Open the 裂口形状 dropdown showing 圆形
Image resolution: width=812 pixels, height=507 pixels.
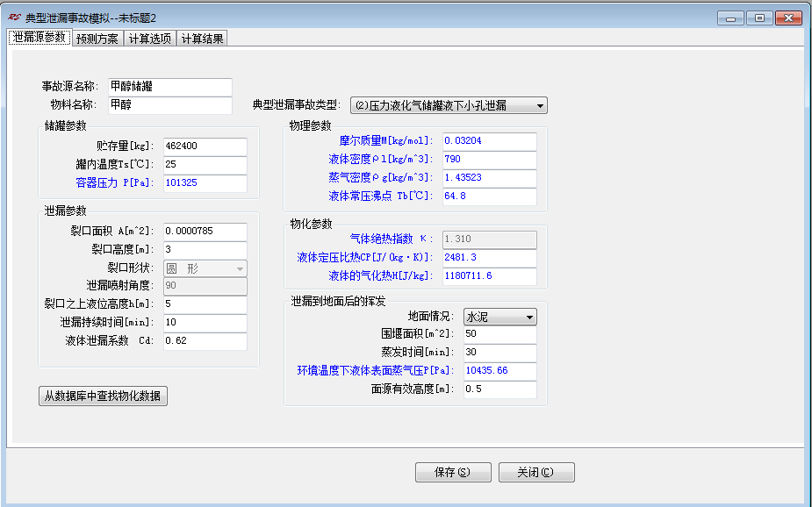[x=205, y=268]
